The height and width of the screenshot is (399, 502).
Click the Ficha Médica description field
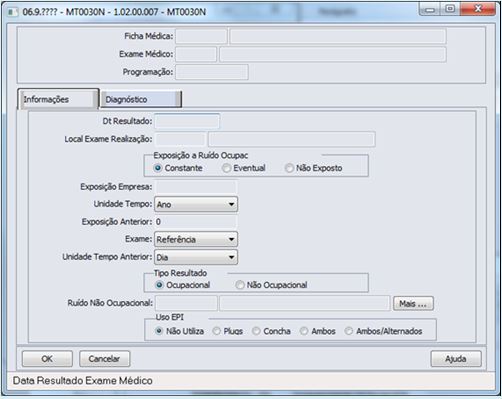pyautogui.click(x=338, y=36)
